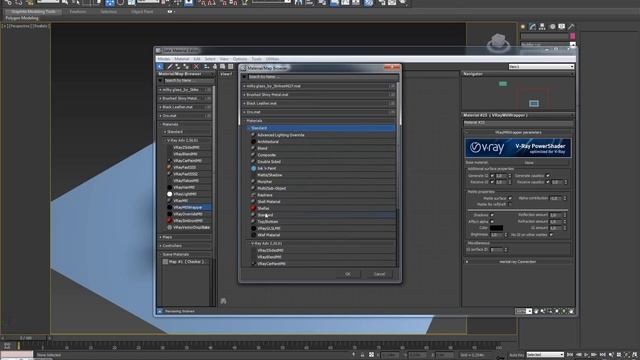Image resolution: width=640 pixels, height=360 pixels.
Task: Open the Modify tab icon in command panel
Action: (533, 27)
